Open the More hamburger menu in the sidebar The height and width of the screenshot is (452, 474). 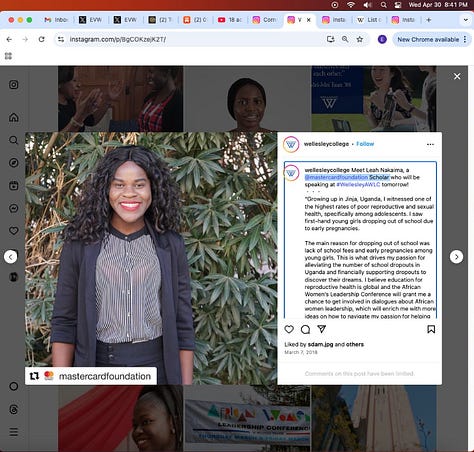tap(14, 432)
